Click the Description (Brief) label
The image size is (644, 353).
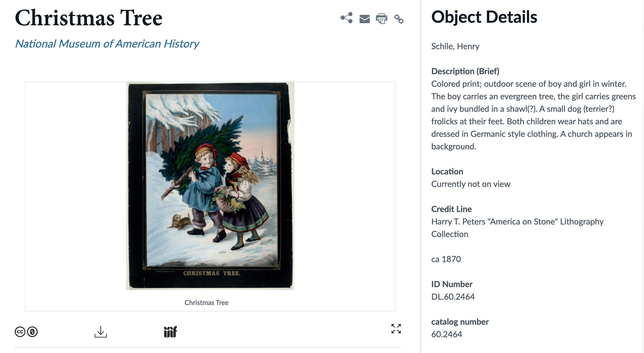pos(465,71)
